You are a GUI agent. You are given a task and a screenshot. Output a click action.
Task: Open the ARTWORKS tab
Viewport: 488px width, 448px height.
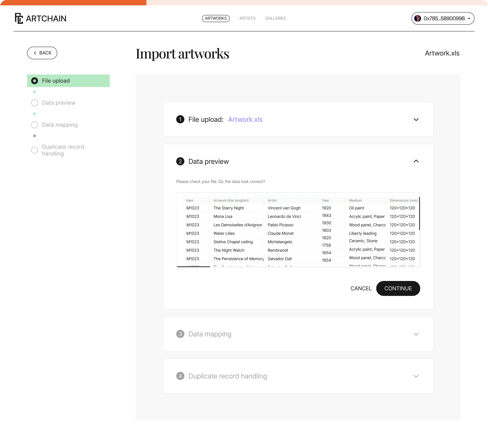tap(216, 18)
